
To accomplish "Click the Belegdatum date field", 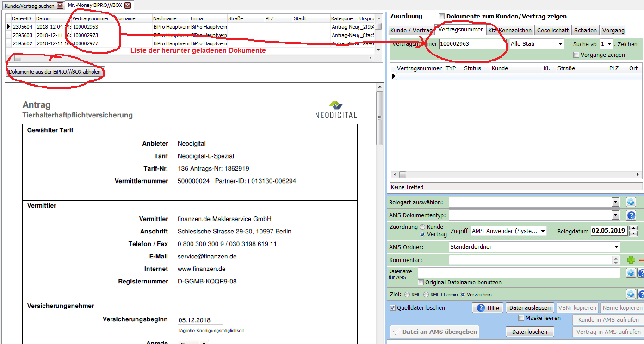I will (x=609, y=231).
